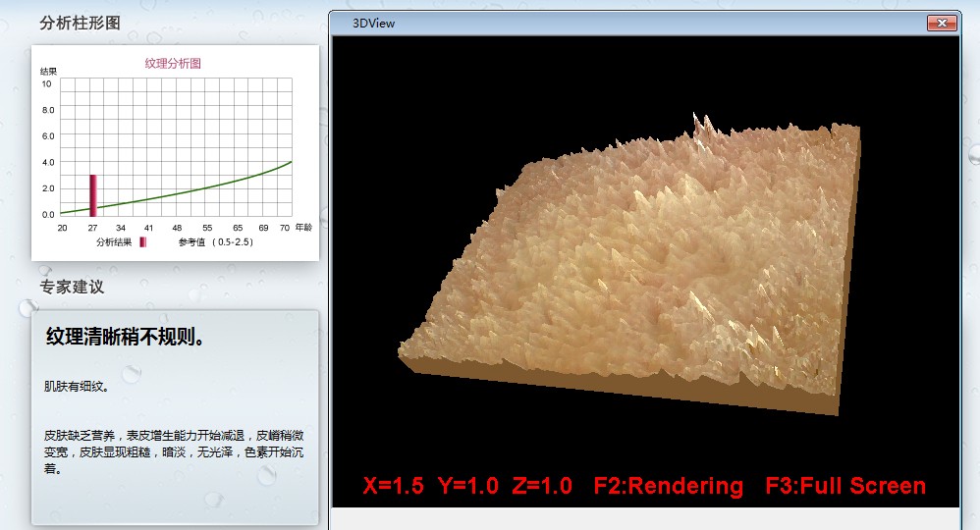980x530 pixels.
Task: Click the 分析结果 legend swatch
Action: (x=142, y=241)
